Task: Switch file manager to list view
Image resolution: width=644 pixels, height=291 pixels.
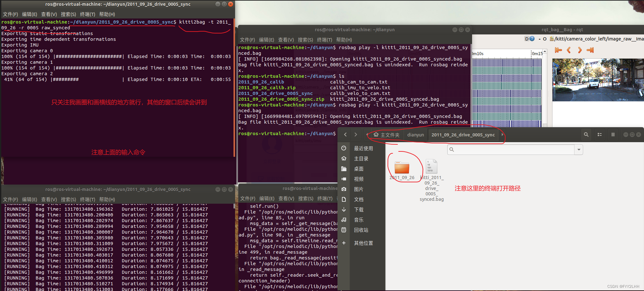Action: pos(599,135)
